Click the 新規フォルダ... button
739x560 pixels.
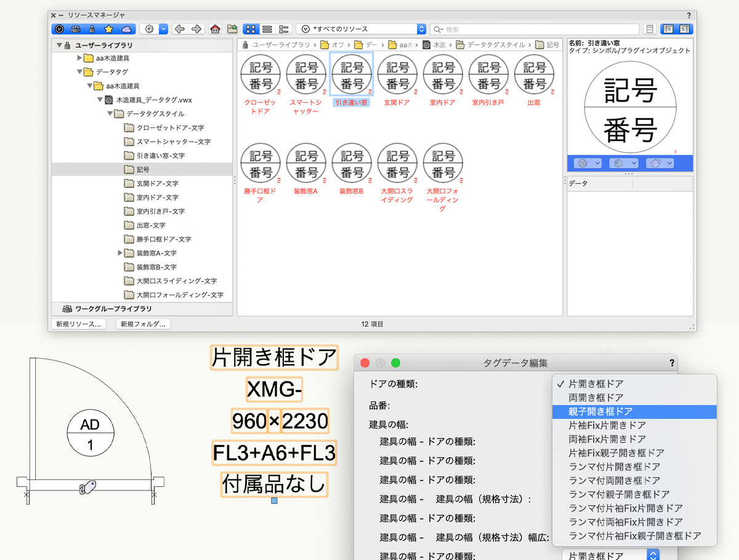coord(143,324)
